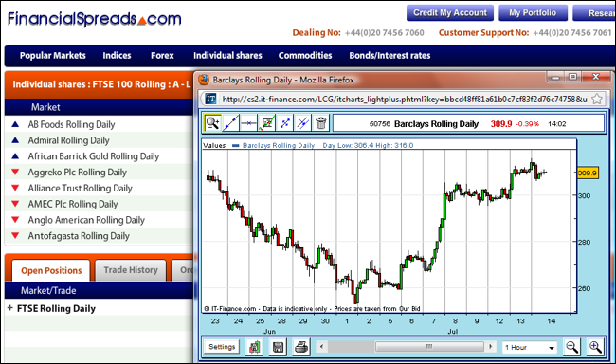Screen dimensions: 616x364
Task: Open the 1 Hour timeframe dropdown
Action: coord(529,348)
